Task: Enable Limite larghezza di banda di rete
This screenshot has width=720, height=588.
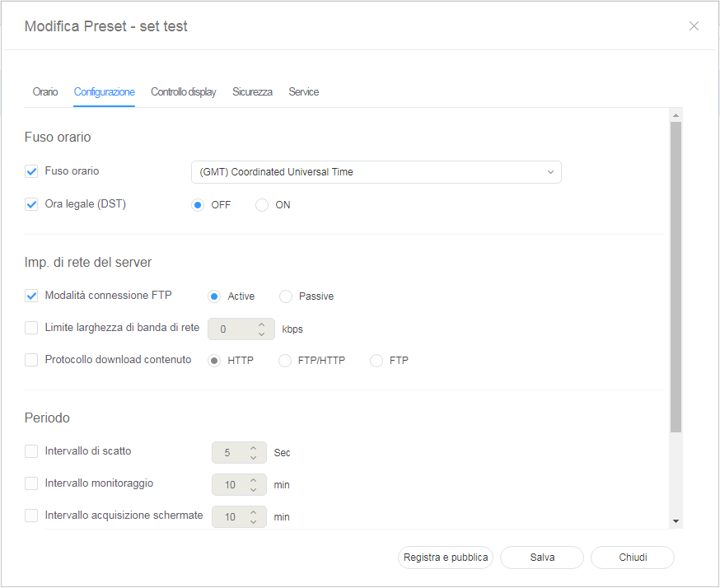Action: pyautogui.click(x=32, y=328)
